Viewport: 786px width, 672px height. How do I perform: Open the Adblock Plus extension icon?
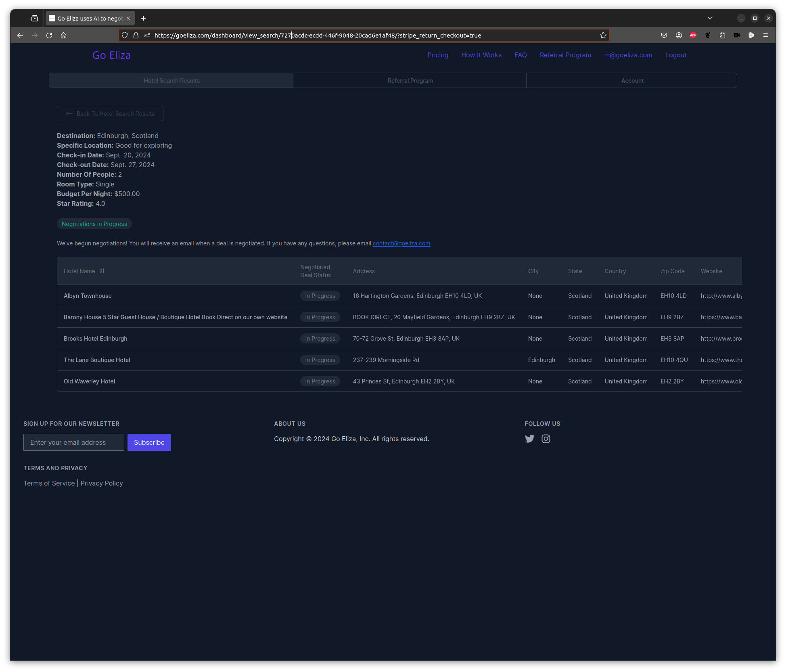tap(693, 36)
